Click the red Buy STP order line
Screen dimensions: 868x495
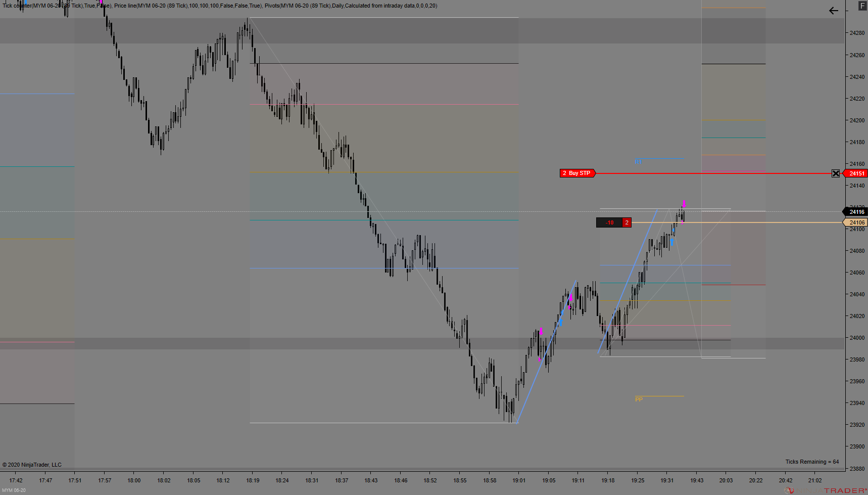[x=714, y=173]
